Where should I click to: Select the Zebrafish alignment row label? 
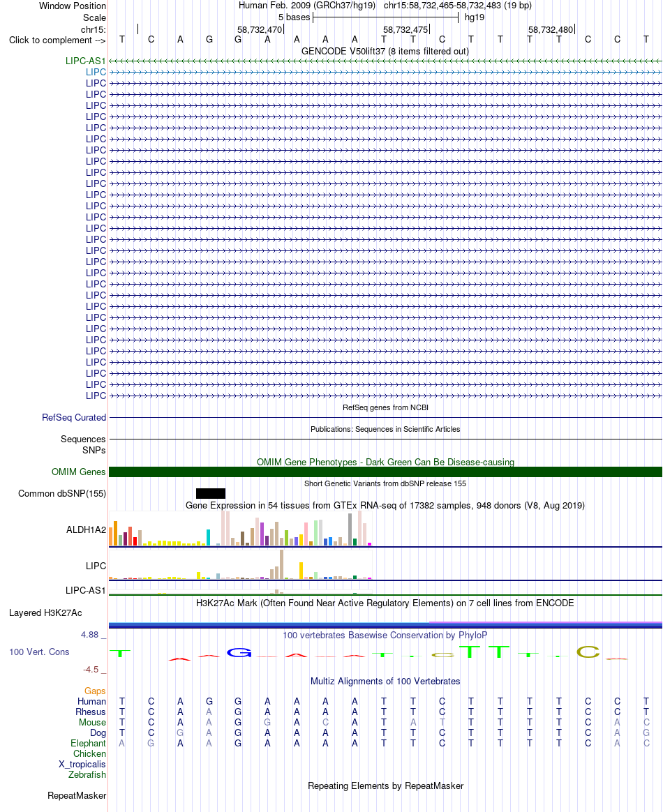point(87,775)
